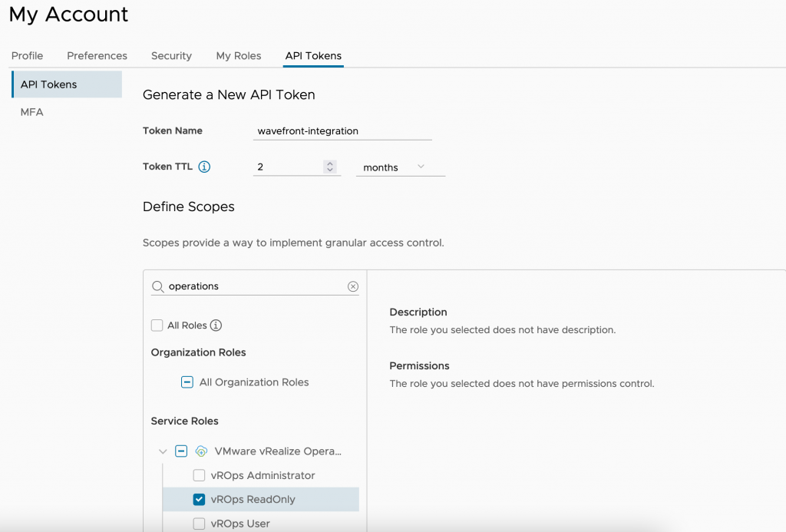
Task: Switch to the Preferences tab
Action: [x=97, y=56]
